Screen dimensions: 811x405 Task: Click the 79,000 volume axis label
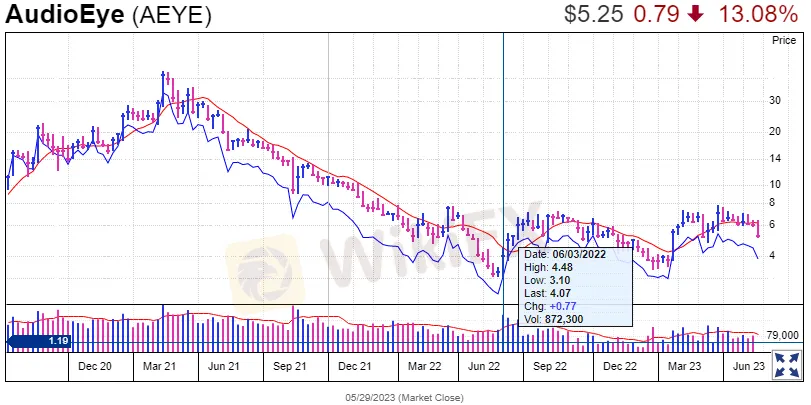(783, 336)
